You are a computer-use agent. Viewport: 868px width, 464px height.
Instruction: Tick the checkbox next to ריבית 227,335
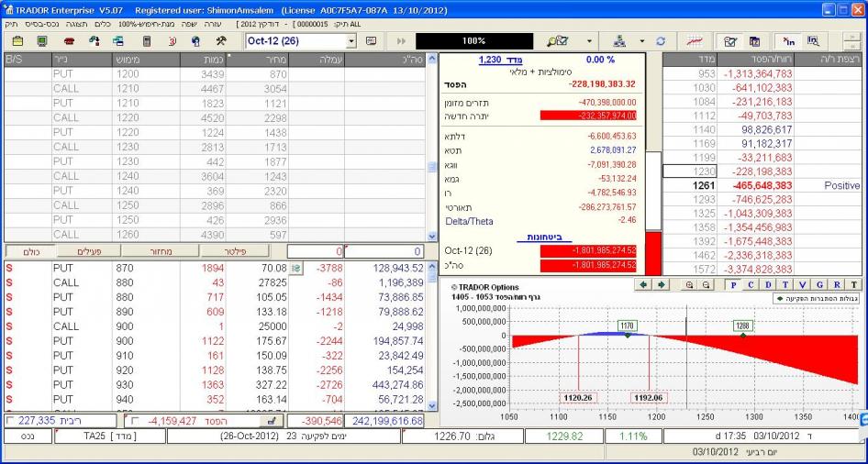pyautogui.click(x=10, y=421)
